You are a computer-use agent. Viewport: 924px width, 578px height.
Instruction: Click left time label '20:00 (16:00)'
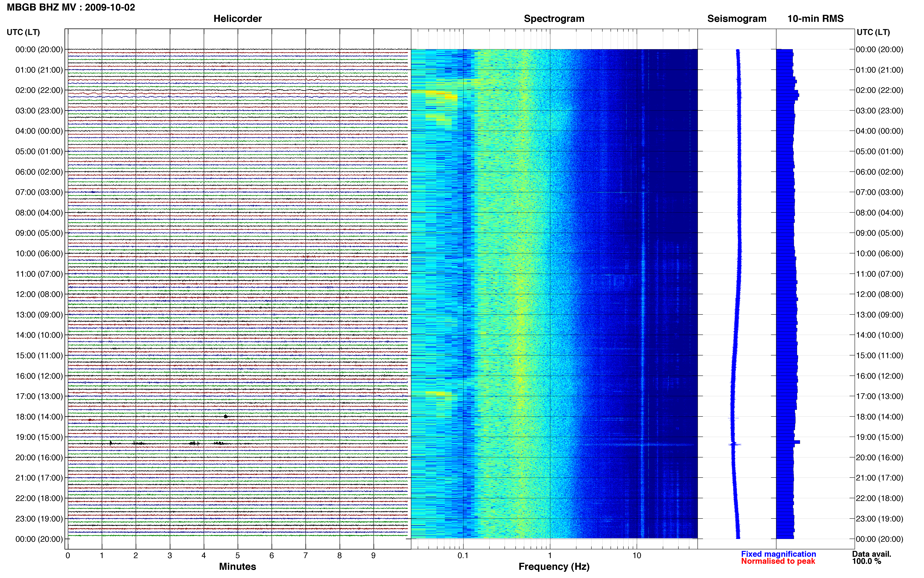pyautogui.click(x=39, y=458)
